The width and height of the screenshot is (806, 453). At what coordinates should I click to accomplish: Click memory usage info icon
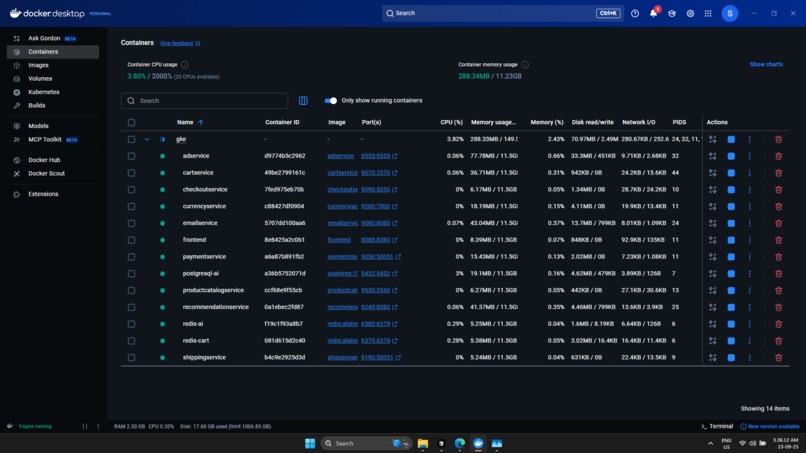click(x=525, y=65)
